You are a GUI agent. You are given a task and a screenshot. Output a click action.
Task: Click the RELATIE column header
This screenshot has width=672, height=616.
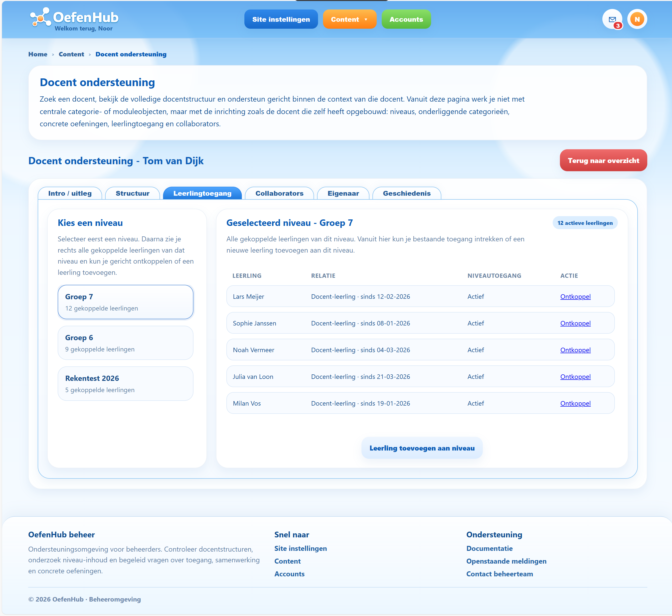click(323, 276)
